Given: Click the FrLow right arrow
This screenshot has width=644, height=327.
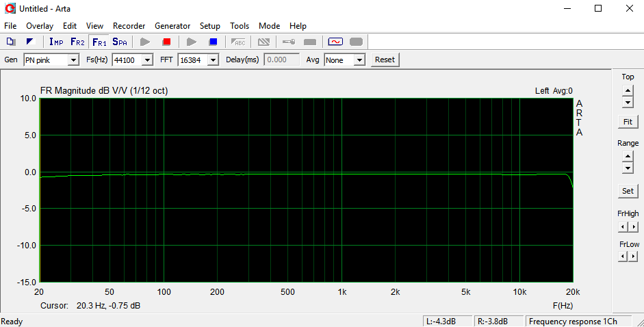Looking at the screenshot, I should [x=633, y=257].
